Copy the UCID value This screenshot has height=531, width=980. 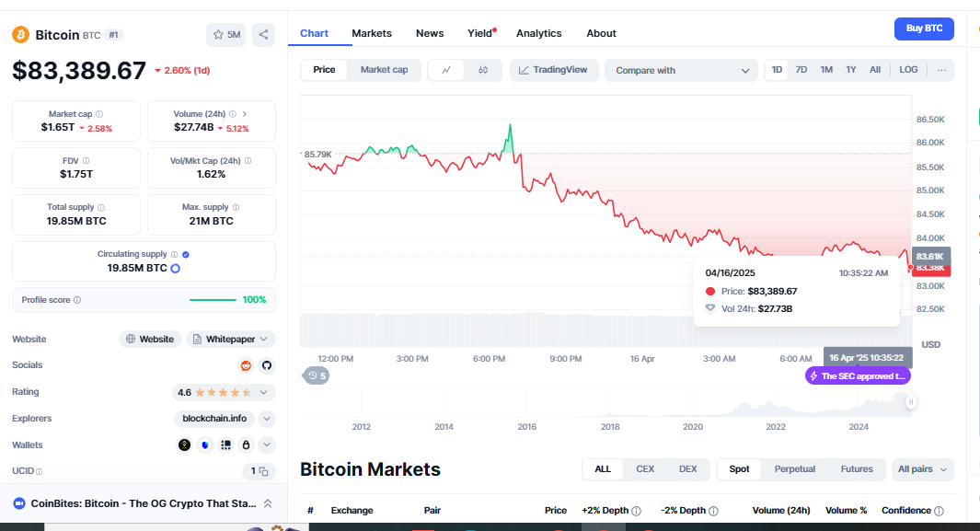264,472
